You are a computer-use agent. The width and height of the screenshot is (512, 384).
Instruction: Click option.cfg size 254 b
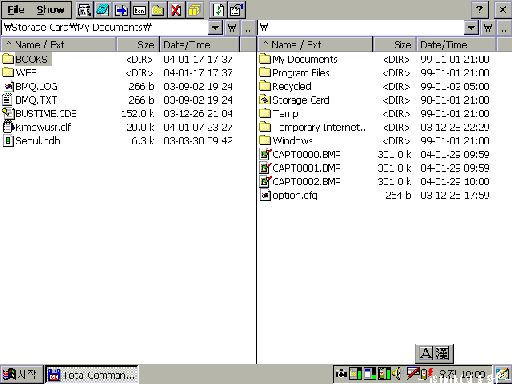tap(398, 195)
